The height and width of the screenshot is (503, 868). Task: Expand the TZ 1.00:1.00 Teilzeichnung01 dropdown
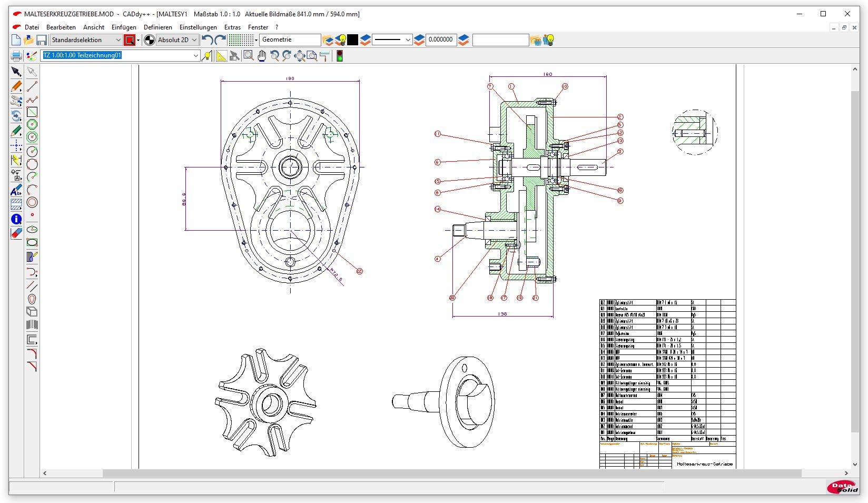click(195, 55)
